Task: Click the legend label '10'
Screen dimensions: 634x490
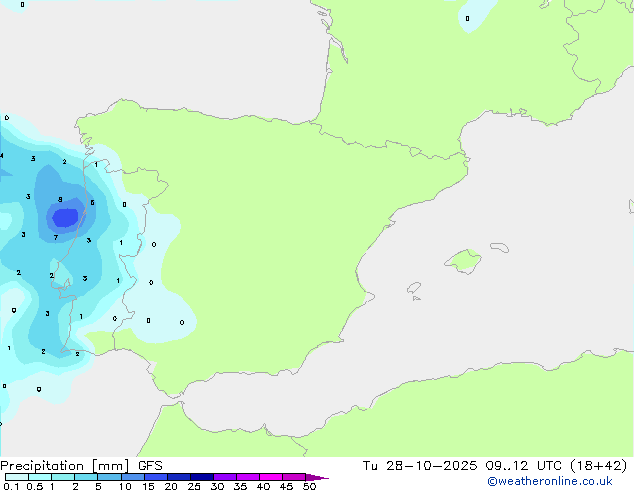Action: coord(125,486)
